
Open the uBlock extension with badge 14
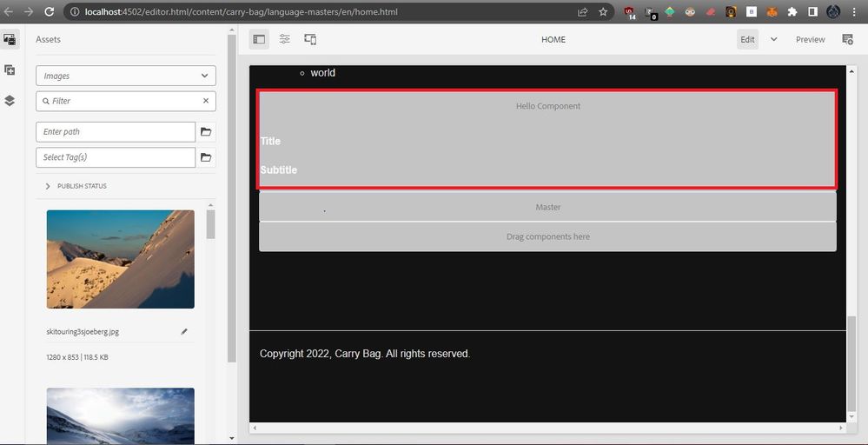pos(629,12)
